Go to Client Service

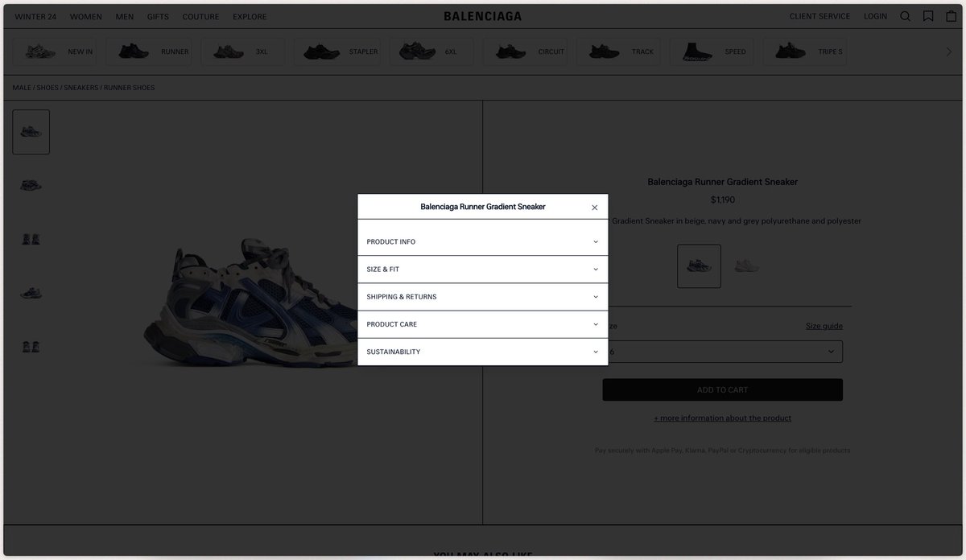coord(820,16)
